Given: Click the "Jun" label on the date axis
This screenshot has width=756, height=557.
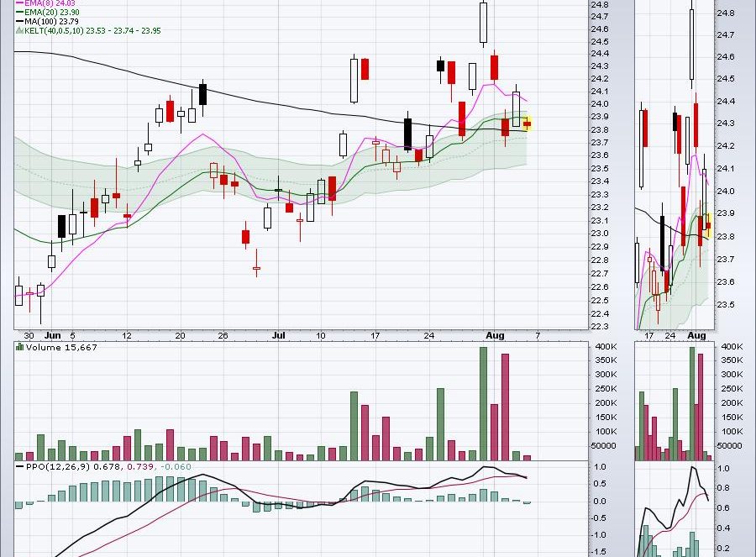Looking at the screenshot, I should [53, 336].
